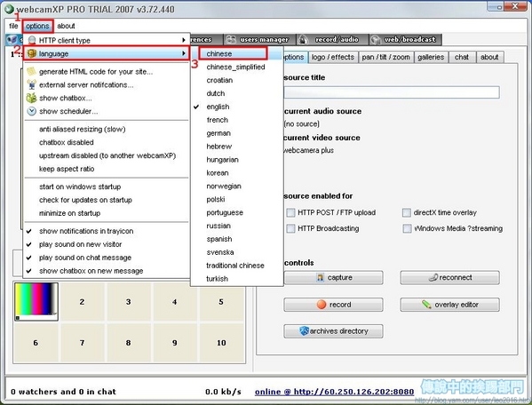Open the about tab in source panel
Screen dimensions: 532x405
(x=489, y=57)
